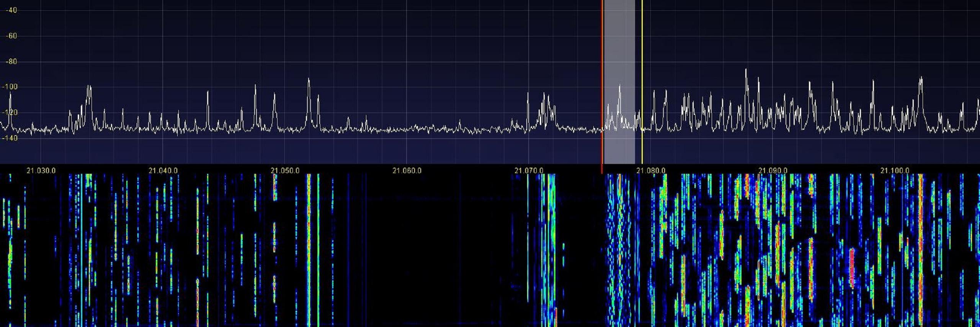Click the 21.050.0 frequency label
The image size is (980, 327).
(285, 170)
